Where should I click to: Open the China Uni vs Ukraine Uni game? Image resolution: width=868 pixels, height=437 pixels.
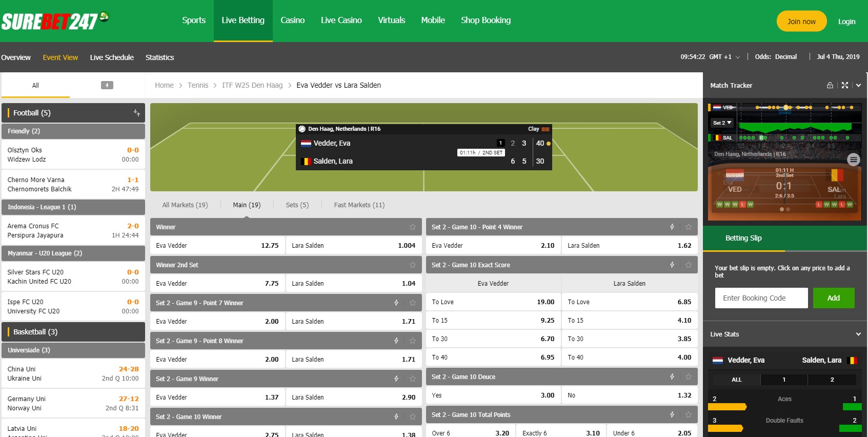coord(73,374)
